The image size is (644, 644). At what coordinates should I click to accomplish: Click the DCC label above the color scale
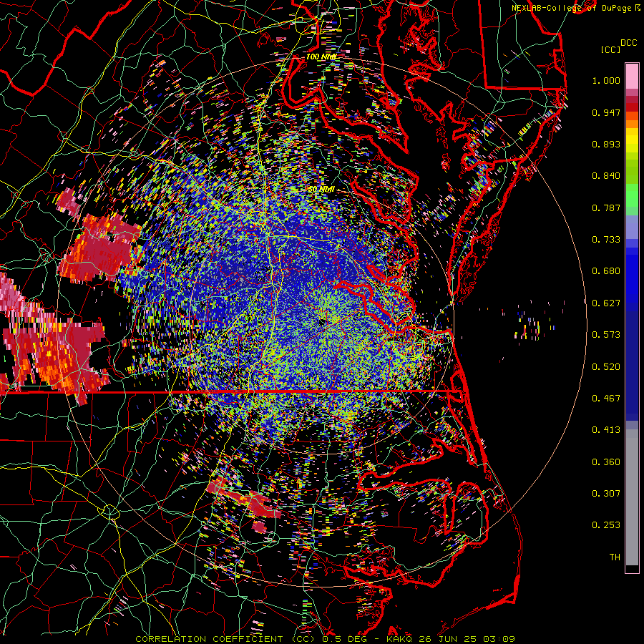628,43
